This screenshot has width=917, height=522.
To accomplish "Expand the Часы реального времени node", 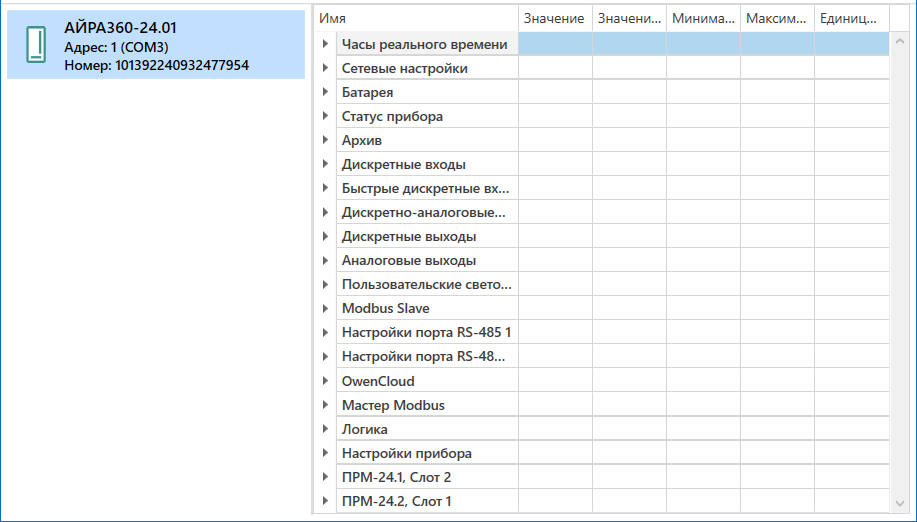I will (x=326, y=44).
